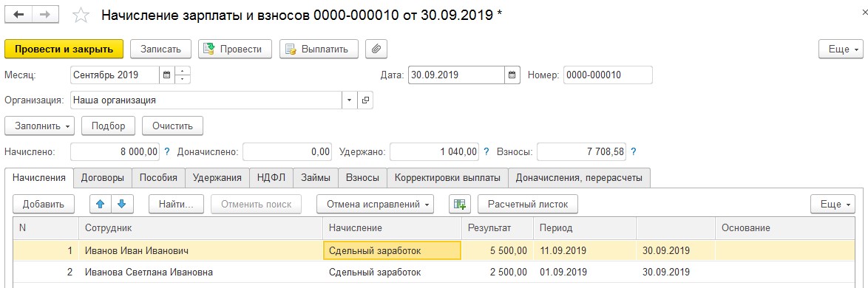Expand the Отмена исправлений dropdown
Viewport: 868px width, 288px height.
(375, 204)
